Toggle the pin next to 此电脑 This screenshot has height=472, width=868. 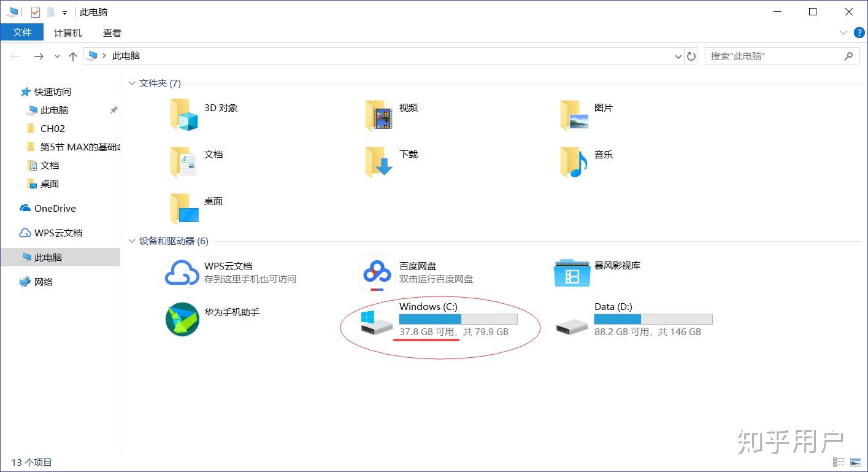(112, 110)
